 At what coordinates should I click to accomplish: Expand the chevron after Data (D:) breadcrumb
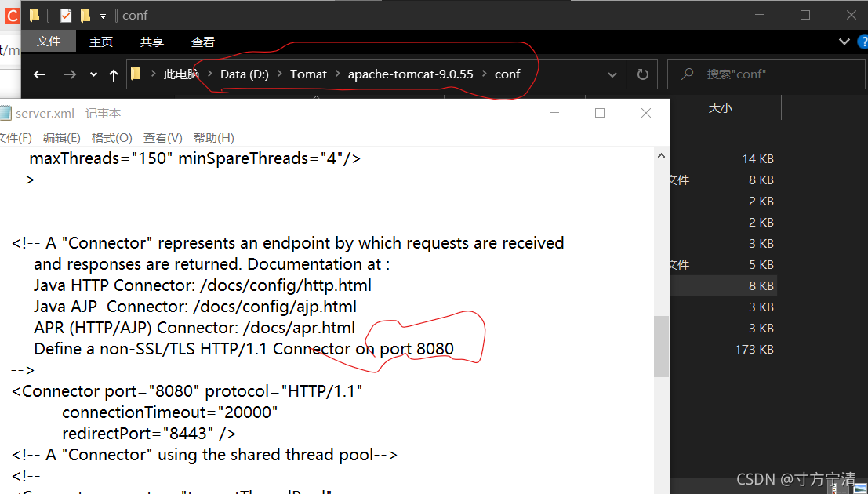pyautogui.click(x=280, y=74)
